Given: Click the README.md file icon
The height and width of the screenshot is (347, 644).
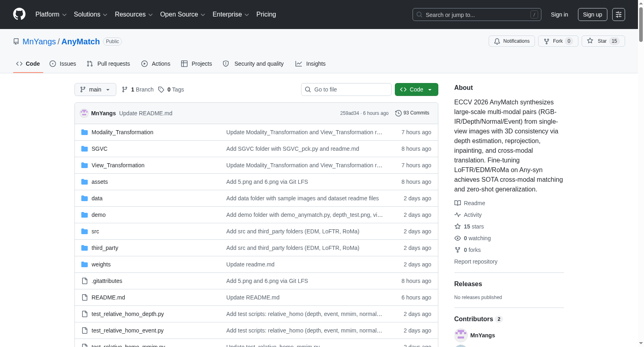Looking at the screenshot, I should tap(85, 297).
